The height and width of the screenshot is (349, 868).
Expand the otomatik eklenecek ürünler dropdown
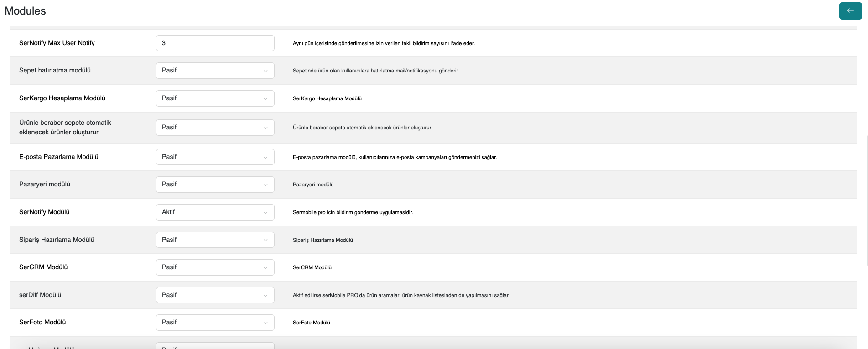[215, 128]
